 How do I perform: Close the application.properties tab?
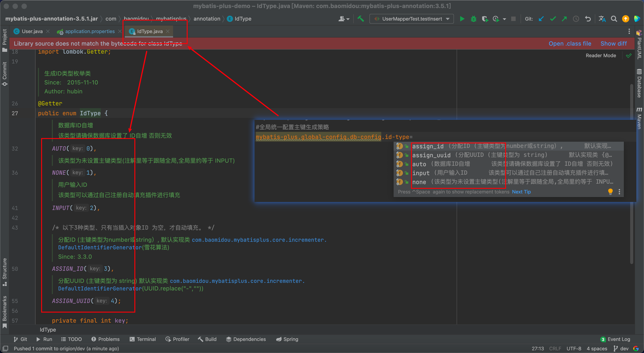click(120, 32)
